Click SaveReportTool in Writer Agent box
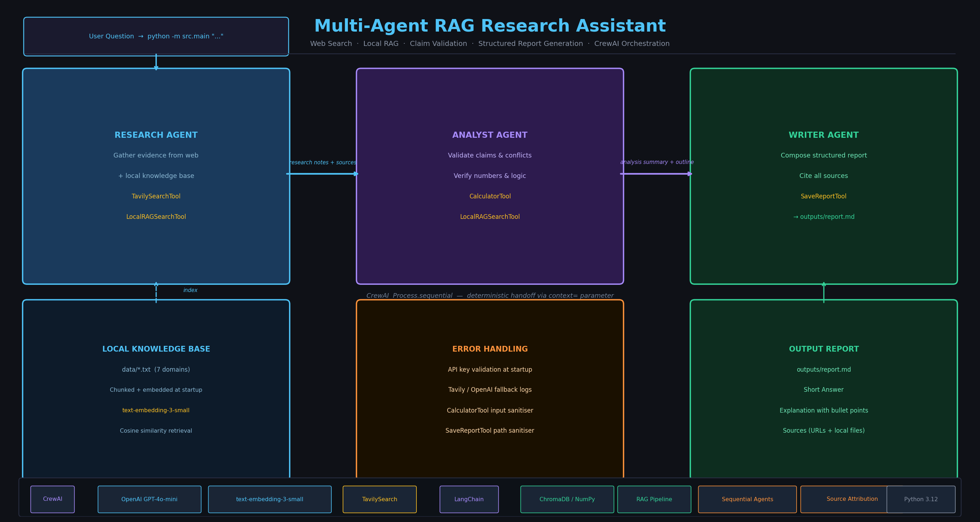The height and width of the screenshot is (522, 980). tap(823, 196)
